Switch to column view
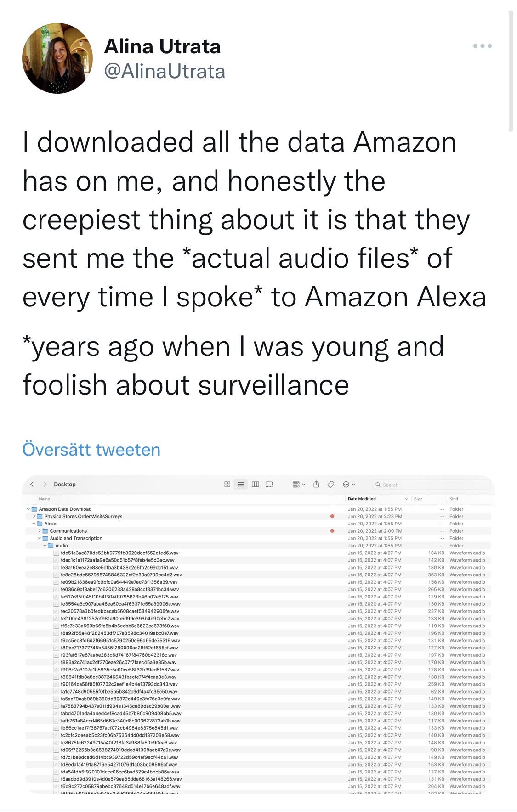The image size is (517, 812). (x=255, y=484)
